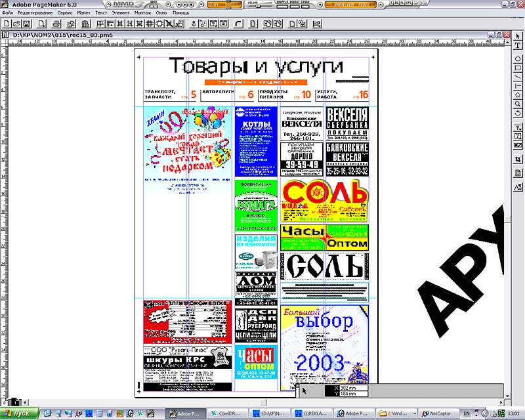Click the fourth document icon in the toolbar
Viewport: 525px width, 420px height.
[x=41, y=24]
